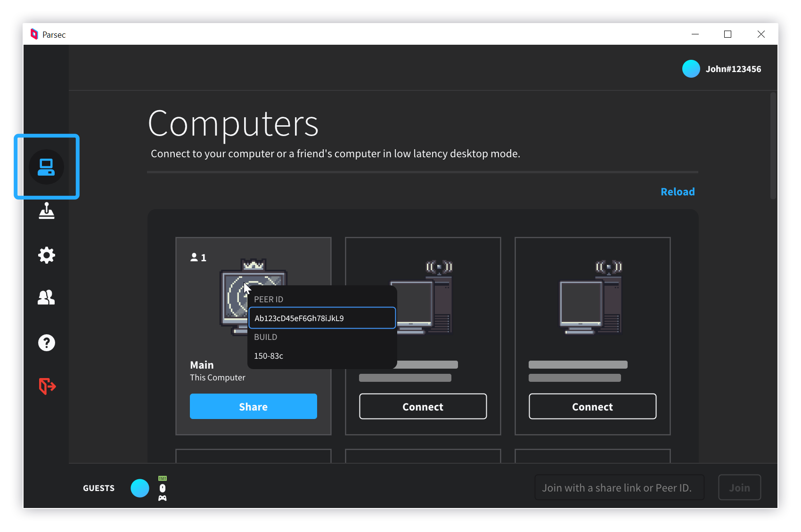
Task: Click the guest mouse permission icon
Action: [x=163, y=488]
